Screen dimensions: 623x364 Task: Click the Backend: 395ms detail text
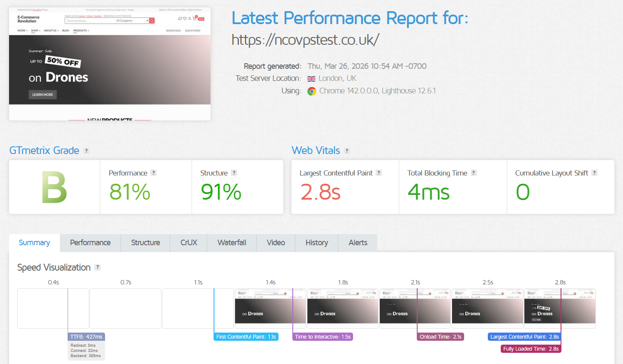[x=86, y=356]
